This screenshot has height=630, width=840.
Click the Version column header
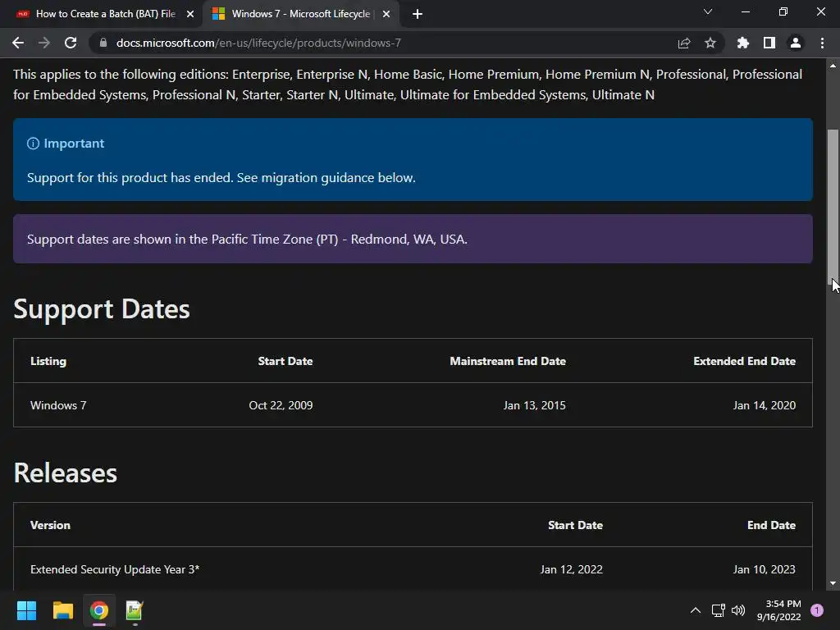pyautogui.click(x=50, y=526)
